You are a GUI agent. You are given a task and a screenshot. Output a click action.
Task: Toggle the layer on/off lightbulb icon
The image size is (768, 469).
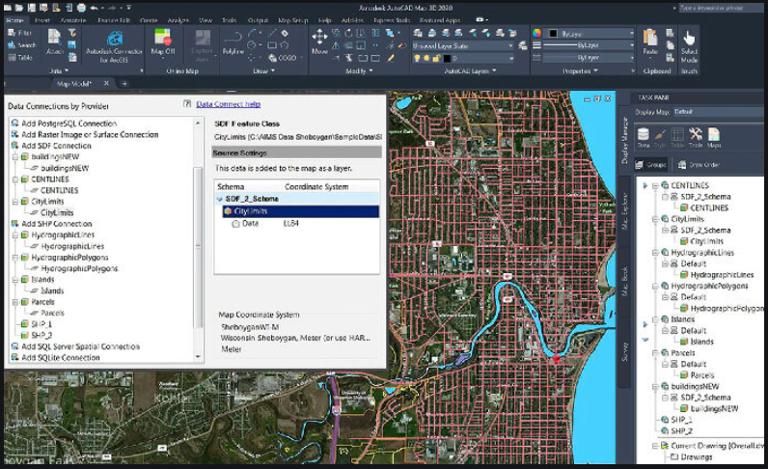pyautogui.click(x=417, y=58)
